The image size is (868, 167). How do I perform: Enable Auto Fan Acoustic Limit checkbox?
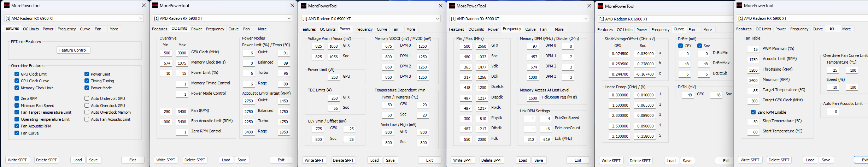click(87, 119)
